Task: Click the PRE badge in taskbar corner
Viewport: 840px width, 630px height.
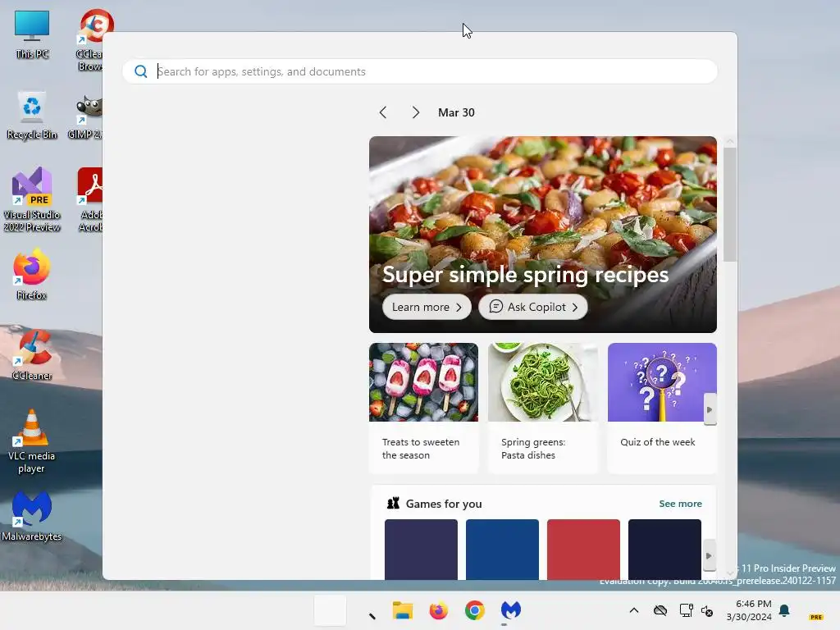Action: click(x=816, y=617)
